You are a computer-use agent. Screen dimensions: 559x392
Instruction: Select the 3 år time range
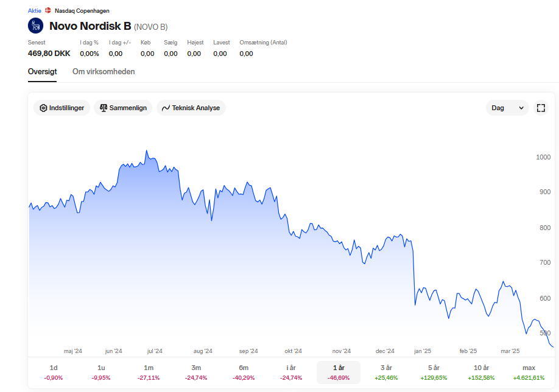click(x=386, y=373)
